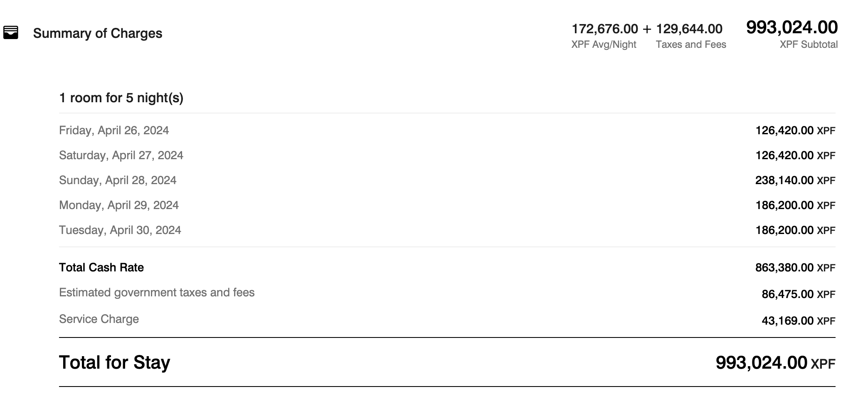Click the 86,475.00 XPF taxes amount
Screen dimensions: 868x399
point(799,294)
